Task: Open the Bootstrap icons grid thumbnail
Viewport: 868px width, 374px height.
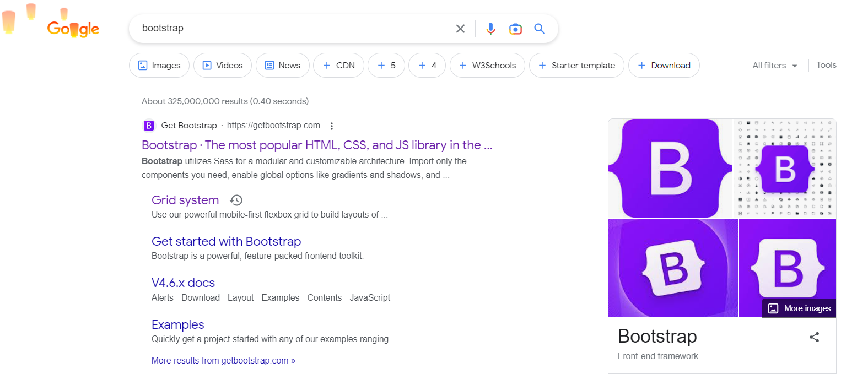Action: [785, 168]
